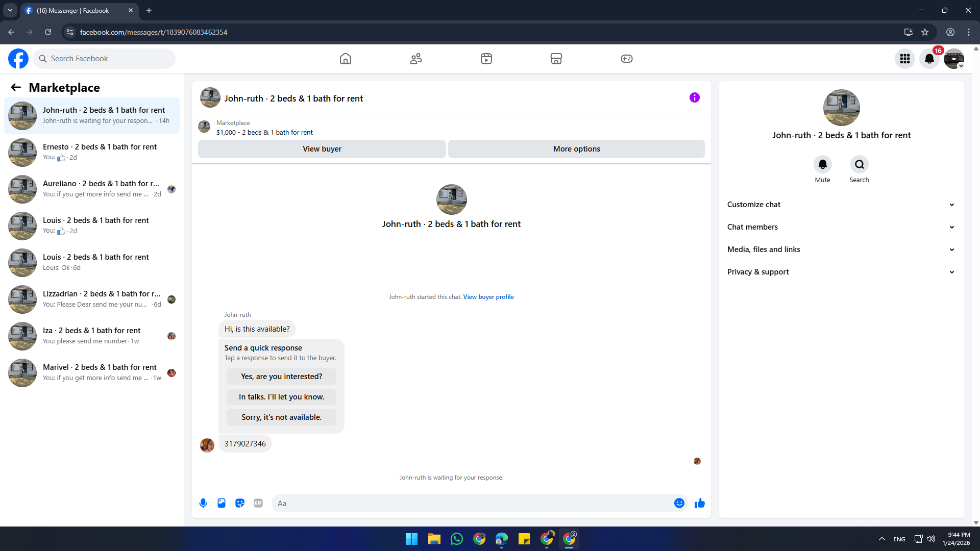Open Facebook notifications bell
This screenshot has width=980, height=551.
pyautogui.click(x=929, y=59)
